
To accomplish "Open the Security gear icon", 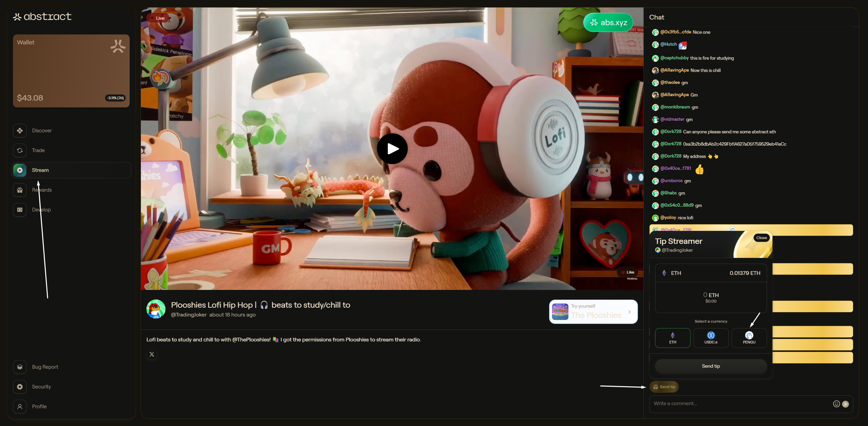I will pyautogui.click(x=20, y=387).
